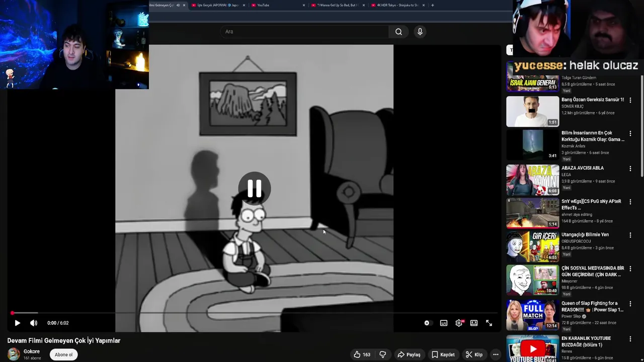Screen dimensions: 644x362
Task: Click the tab audio speaker icon on the active tab
Action: [178, 5]
